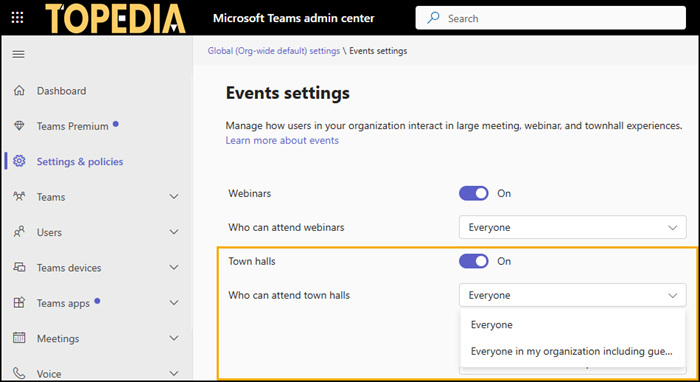Collapse the navigation hamburger menu
Screen dimensions: 700x382
point(18,54)
